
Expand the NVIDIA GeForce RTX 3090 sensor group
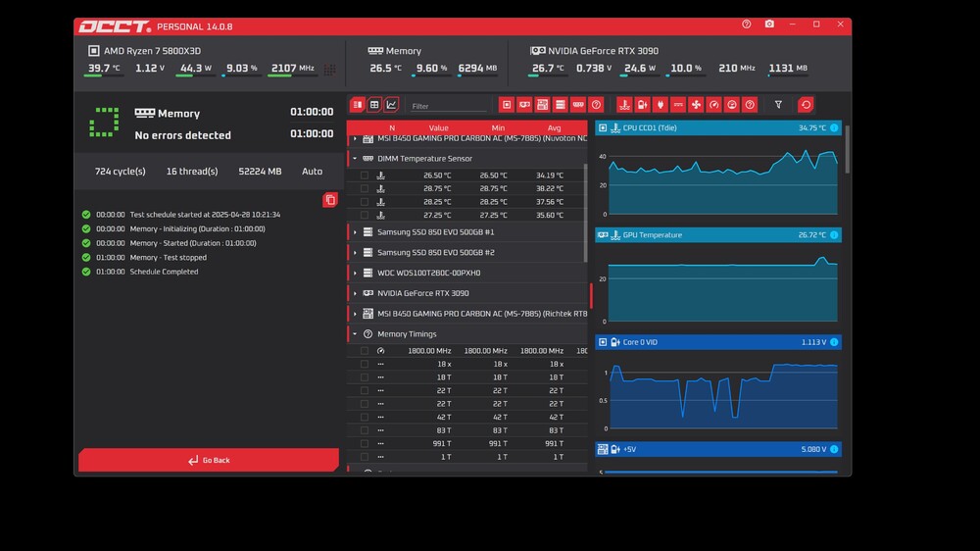(355, 293)
